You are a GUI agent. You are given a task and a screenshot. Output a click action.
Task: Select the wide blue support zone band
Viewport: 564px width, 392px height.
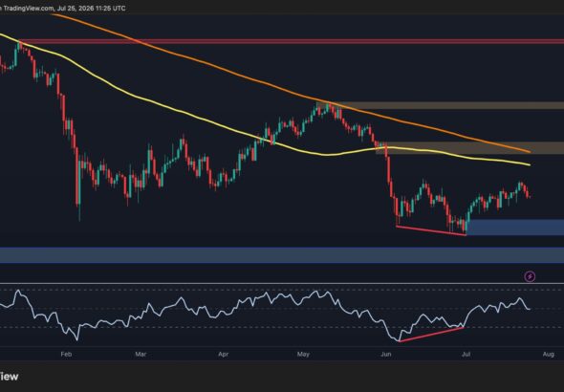pos(282,255)
